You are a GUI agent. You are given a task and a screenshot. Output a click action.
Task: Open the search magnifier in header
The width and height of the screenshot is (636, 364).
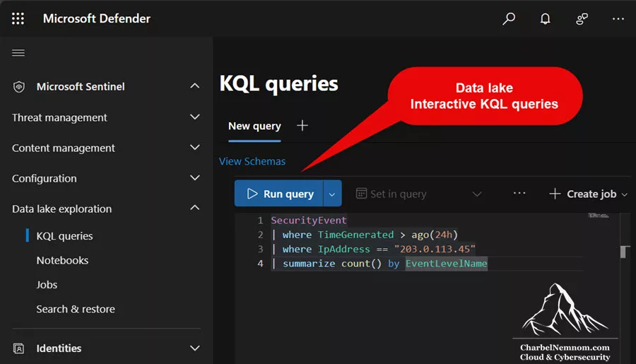(x=509, y=18)
